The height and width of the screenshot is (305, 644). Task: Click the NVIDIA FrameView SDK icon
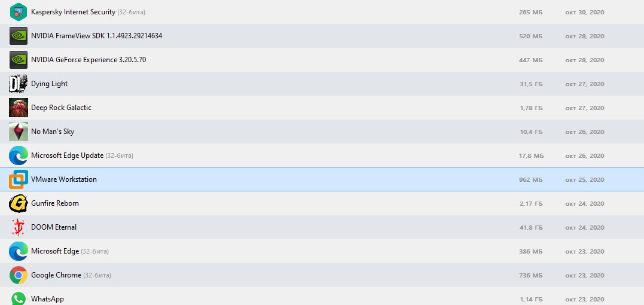click(19, 36)
